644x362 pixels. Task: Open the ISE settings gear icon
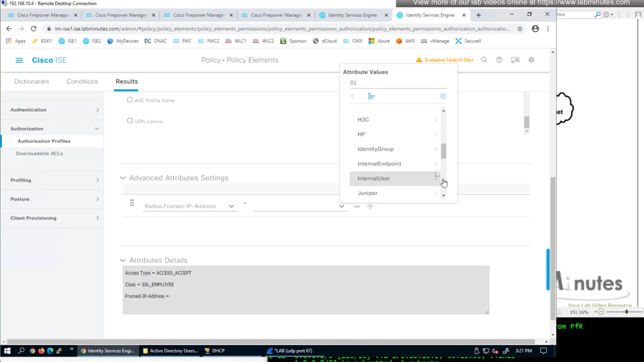(x=531, y=60)
